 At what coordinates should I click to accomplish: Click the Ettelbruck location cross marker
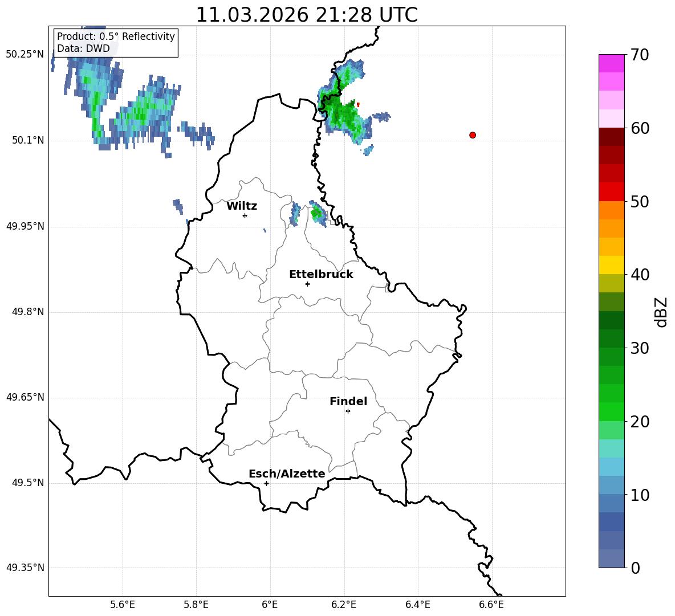307,284
